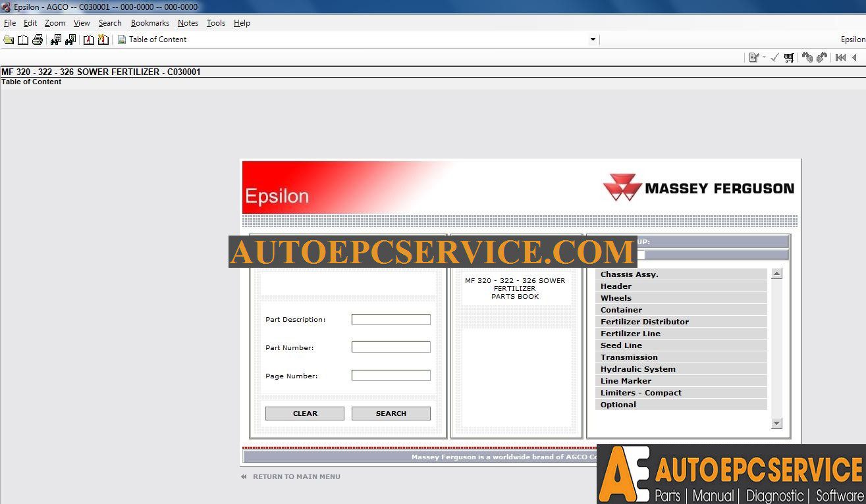Expand the Table of Content dropdown
866x504 pixels.
[x=593, y=39]
